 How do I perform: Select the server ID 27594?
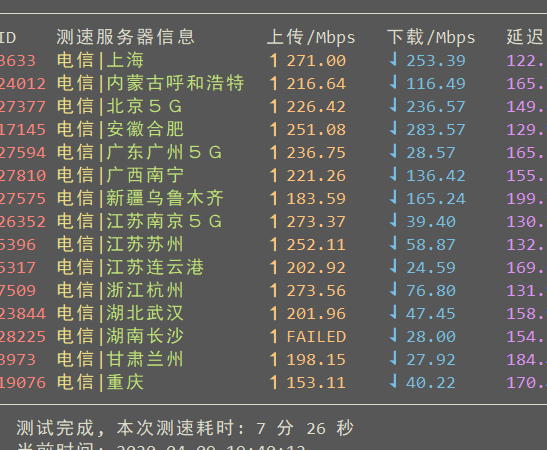(23, 153)
